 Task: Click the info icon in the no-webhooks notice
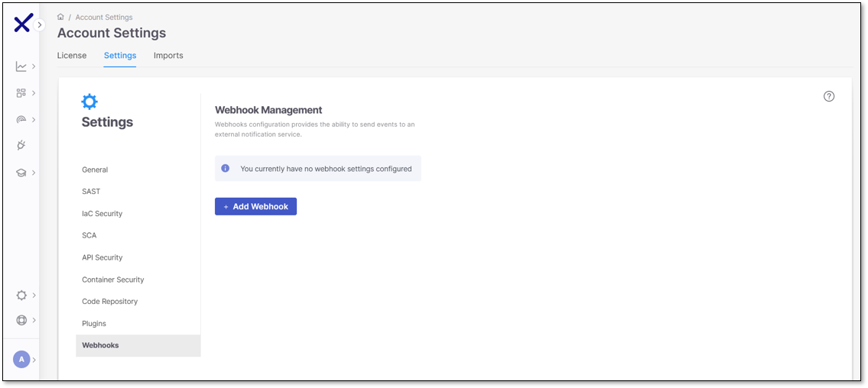tap(226, 168)
